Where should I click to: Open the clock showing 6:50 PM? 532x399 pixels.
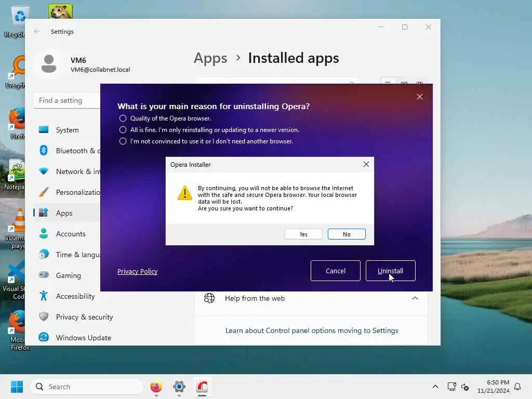(x=494, y=387)
